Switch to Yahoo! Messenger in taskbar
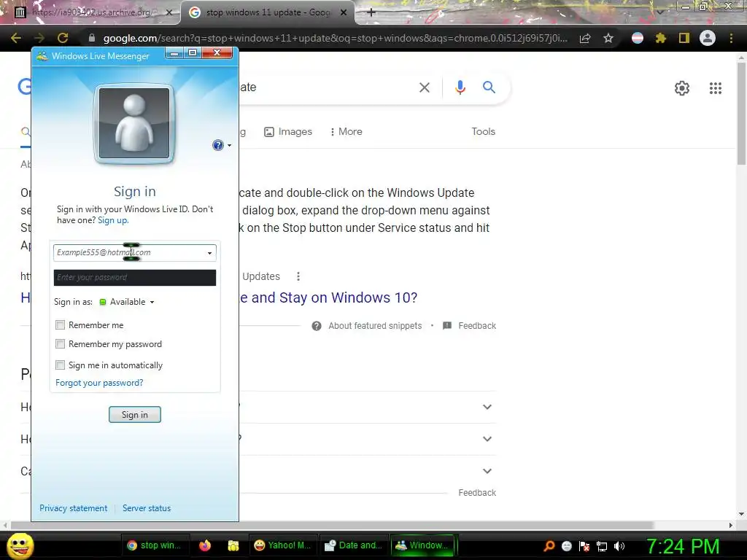The width and height of the screenshot is (747, 560). (282, 545)
